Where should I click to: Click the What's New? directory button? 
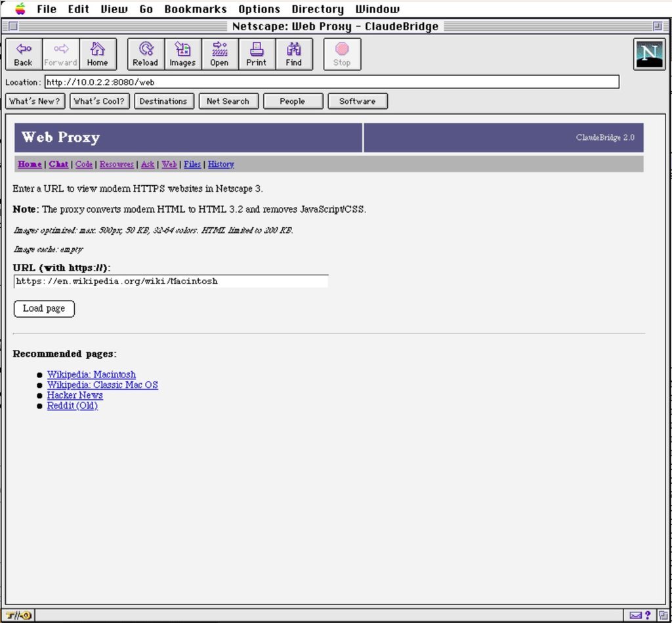coord(35,101)
